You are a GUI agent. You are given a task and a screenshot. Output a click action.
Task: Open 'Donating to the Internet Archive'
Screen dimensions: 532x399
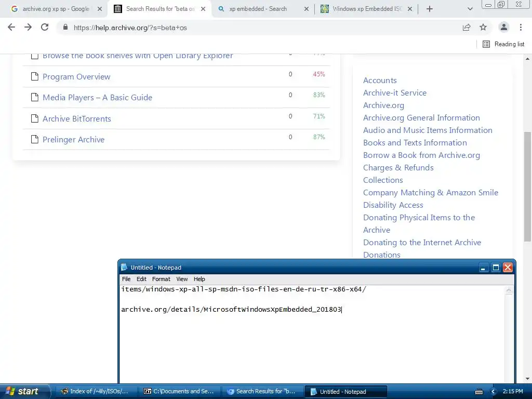coord(422,242)
